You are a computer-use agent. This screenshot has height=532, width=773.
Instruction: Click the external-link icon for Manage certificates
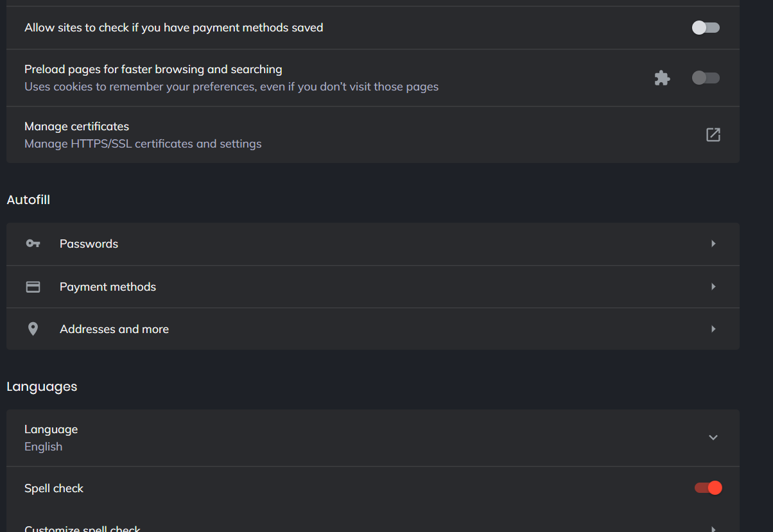point(713,135)
